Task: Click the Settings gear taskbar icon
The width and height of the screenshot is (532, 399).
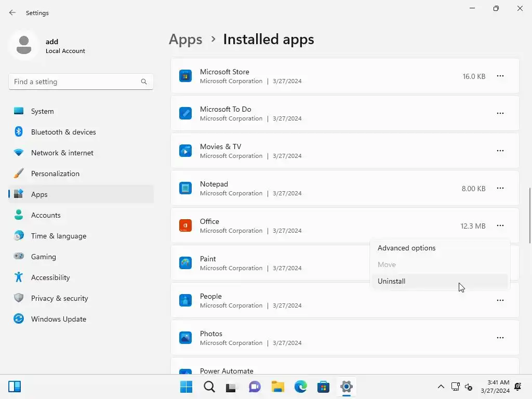Action: [x=347, y=387]
